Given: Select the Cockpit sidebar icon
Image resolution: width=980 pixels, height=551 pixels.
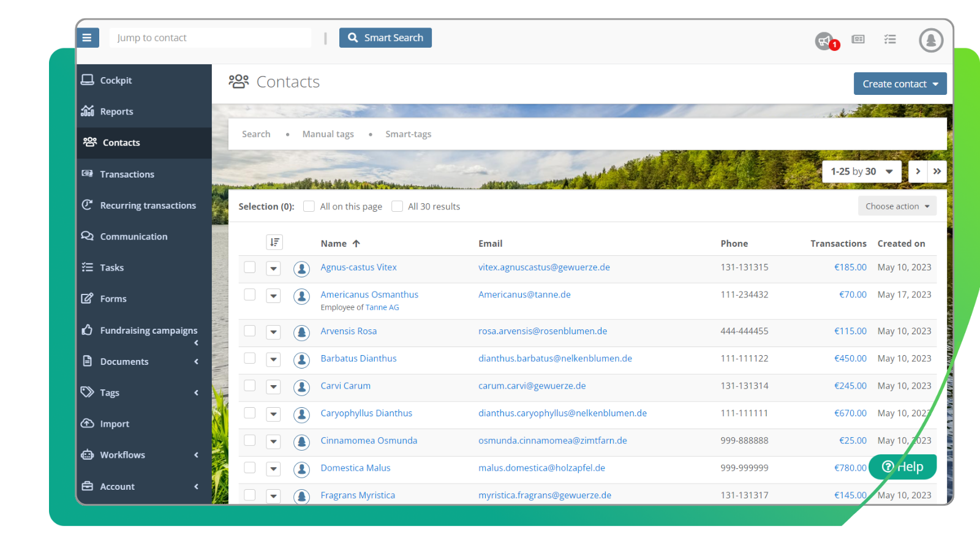Looking at the screenshot, I should tap(88, 80).
